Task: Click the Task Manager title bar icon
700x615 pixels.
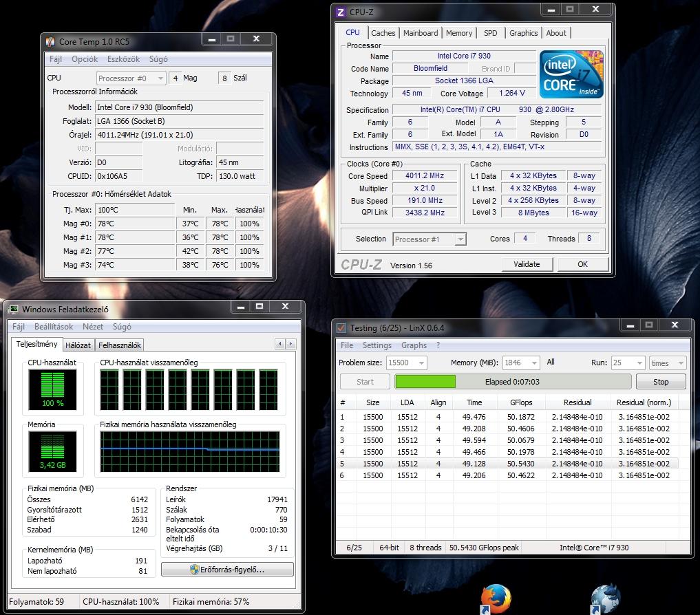Action: tap(14, 309)
